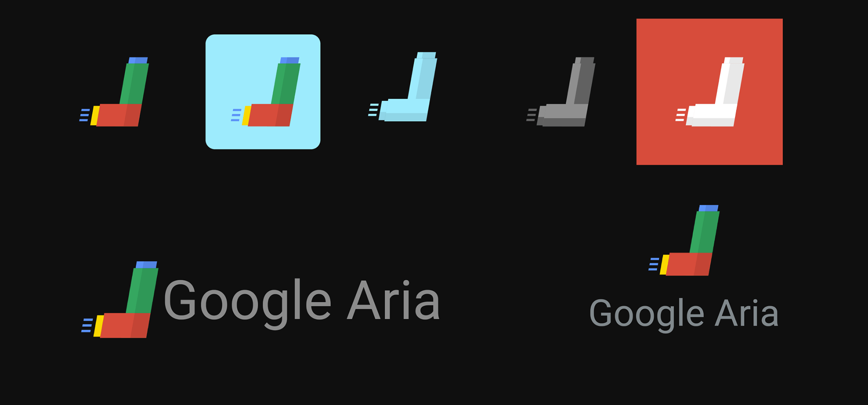Click blue spray lines of the top-left inhaler
The width and height of the screenshot is (868, 405).
point(85,115)
